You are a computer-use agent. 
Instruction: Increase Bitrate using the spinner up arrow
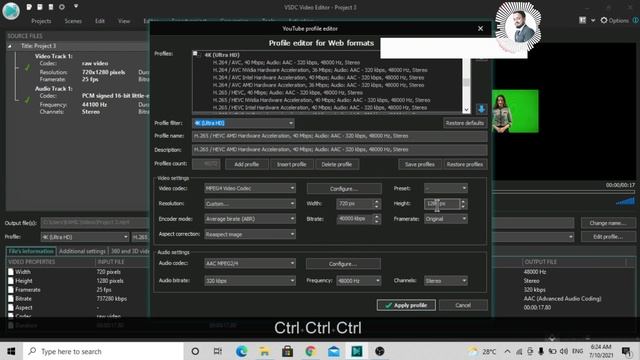tap(377, 216)
